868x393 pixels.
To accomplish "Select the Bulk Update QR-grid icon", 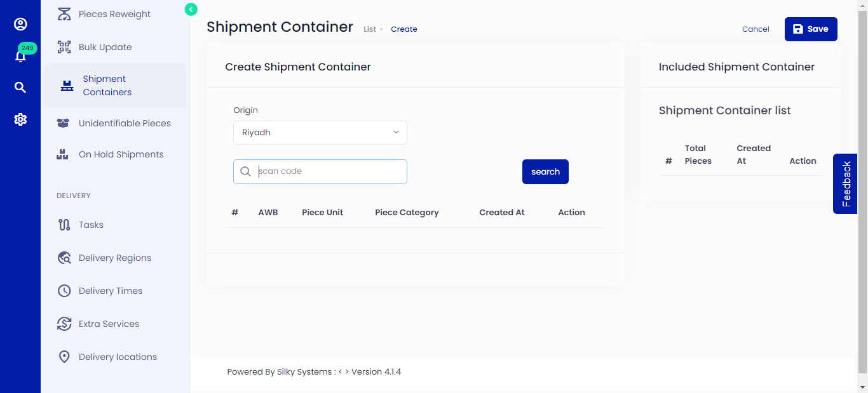I will coord(64,46).
